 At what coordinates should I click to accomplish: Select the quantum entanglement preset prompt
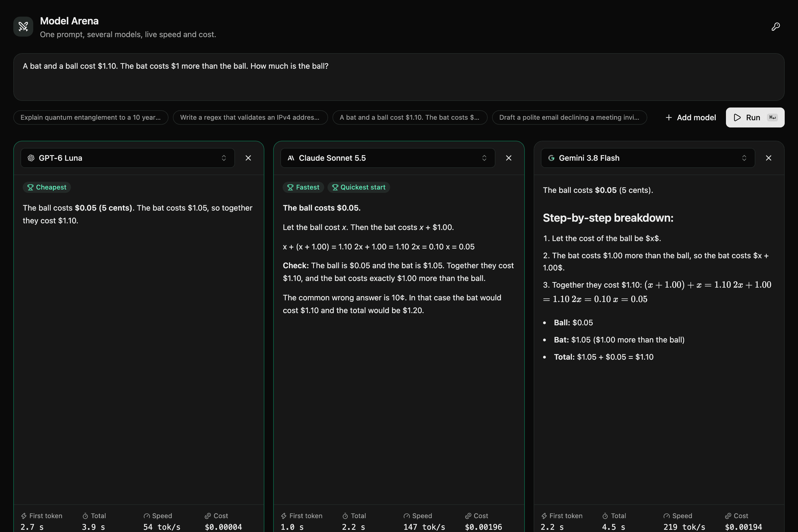[91, 117]
